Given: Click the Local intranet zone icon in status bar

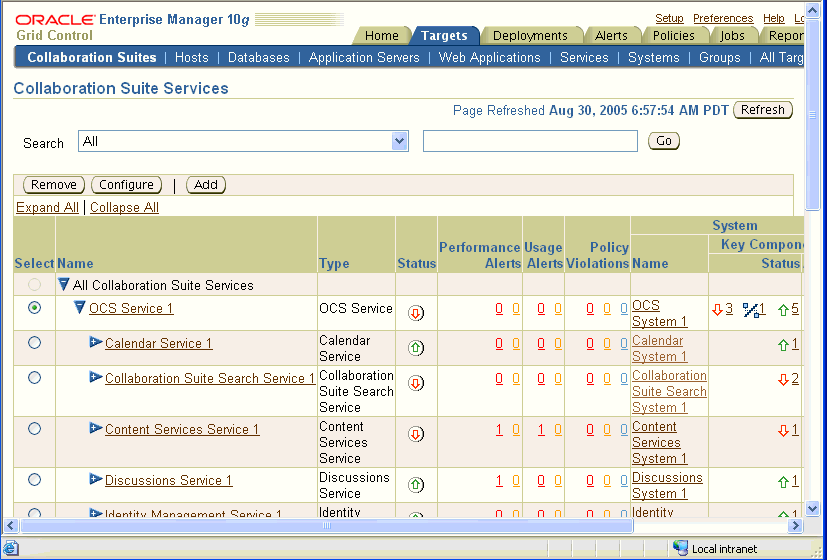Looking at the screenshot, I should tap(681, 549).
